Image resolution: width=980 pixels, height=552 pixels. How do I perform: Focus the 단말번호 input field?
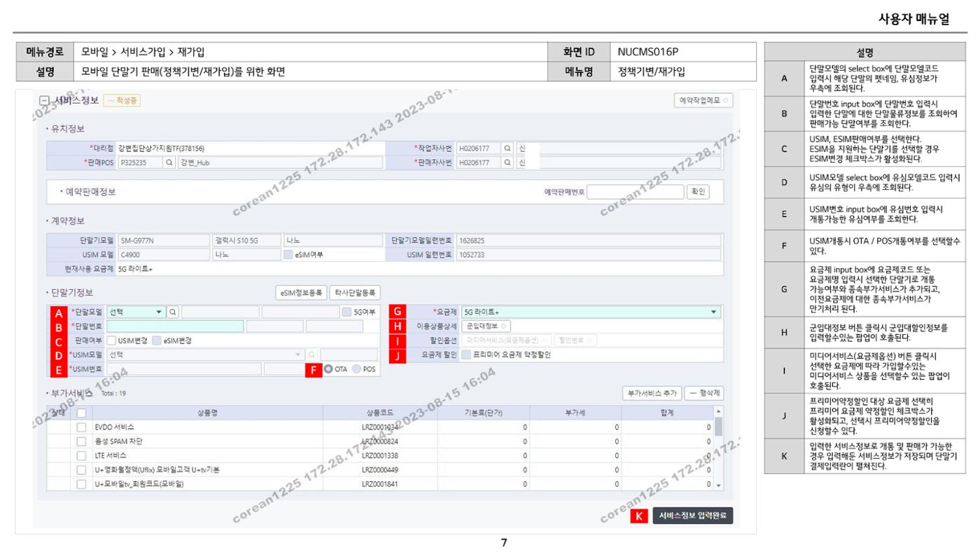click(x=176, y=326)
